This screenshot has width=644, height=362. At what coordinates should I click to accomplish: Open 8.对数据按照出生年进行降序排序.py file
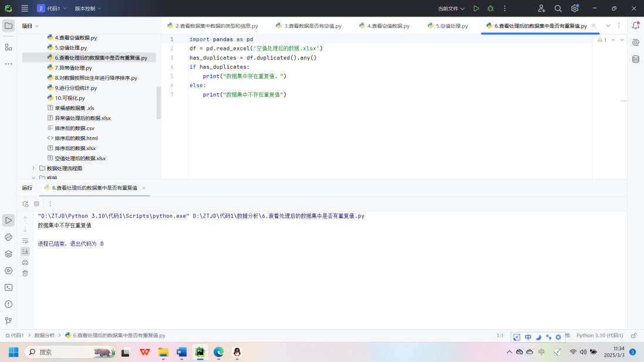point(92,78)
